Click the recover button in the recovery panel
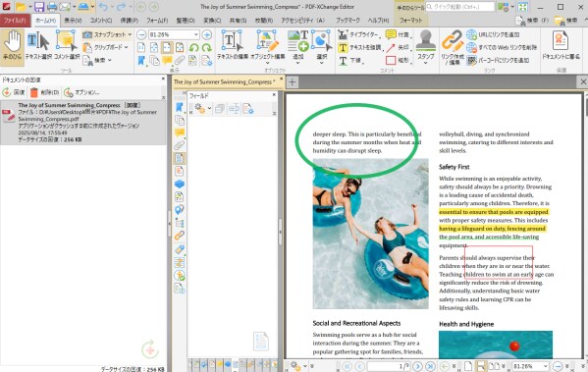Viewport: 588px width, 372px height. (14, 92)
